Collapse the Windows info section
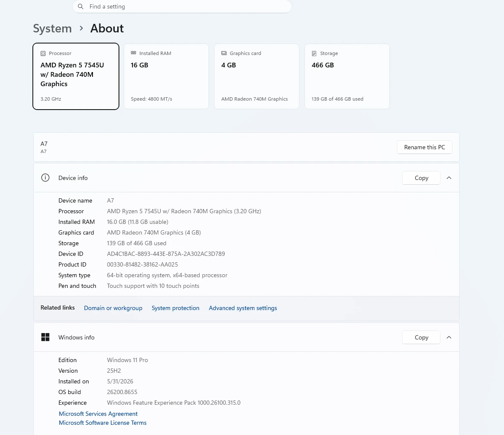 click(x=449, y=337)
